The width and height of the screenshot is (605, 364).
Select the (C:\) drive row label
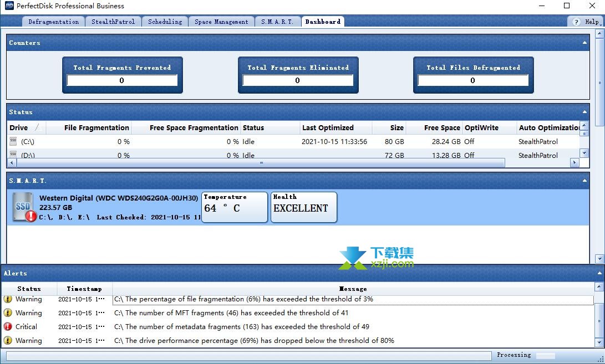tap(27, 141)
